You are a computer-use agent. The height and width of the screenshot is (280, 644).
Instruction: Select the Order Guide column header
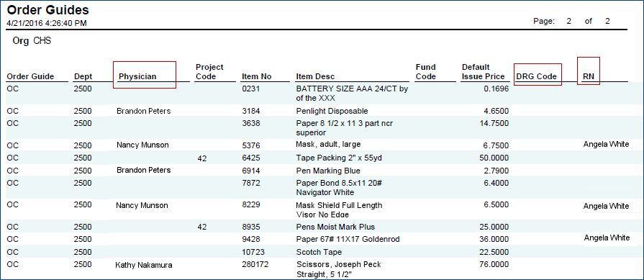[30, 76]
